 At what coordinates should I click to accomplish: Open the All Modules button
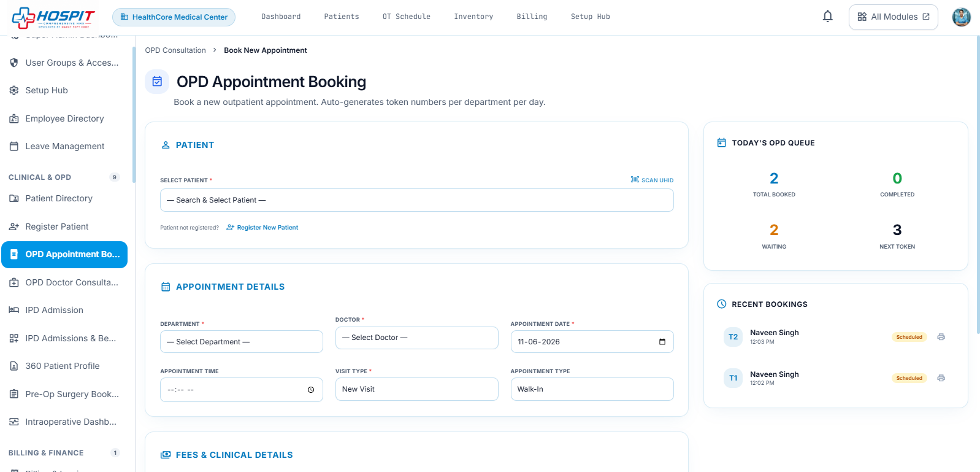pyautogui.click(x=893, y=17)
